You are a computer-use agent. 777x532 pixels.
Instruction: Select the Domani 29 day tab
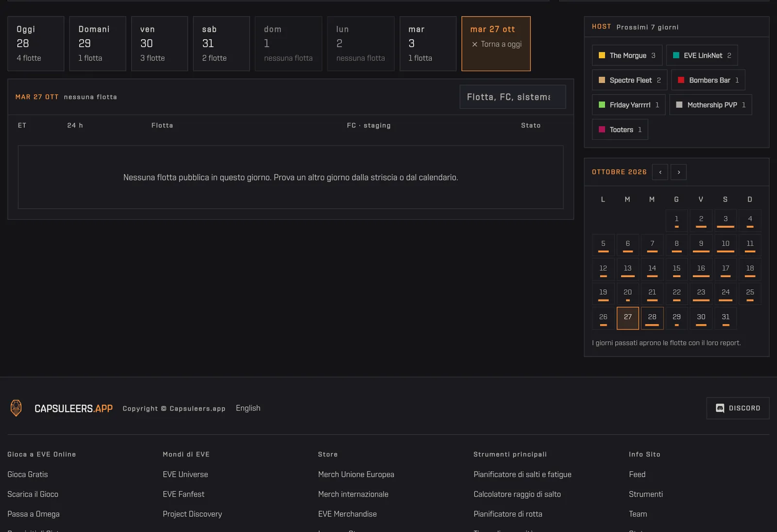point(98,44)
